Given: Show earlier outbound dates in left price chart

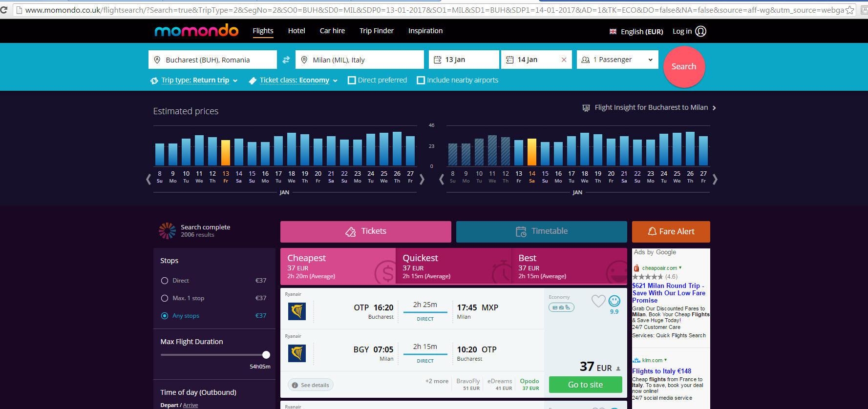Looking at the screenshot, I should [148, 179].
